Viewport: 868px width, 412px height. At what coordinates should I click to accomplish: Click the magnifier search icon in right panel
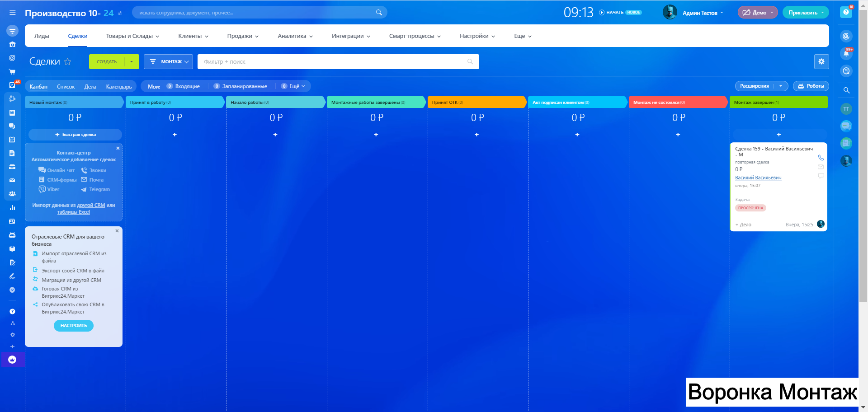pyautogui.click(x=846, y=90)
